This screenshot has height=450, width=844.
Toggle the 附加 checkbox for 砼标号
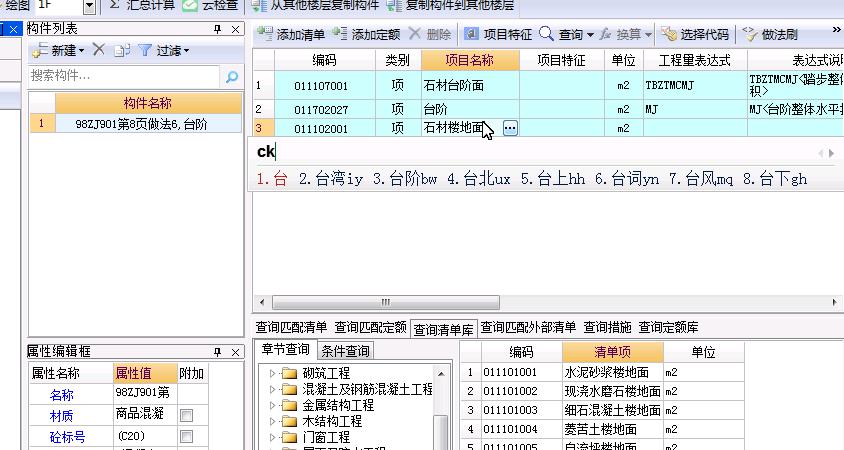coord(186,437)
